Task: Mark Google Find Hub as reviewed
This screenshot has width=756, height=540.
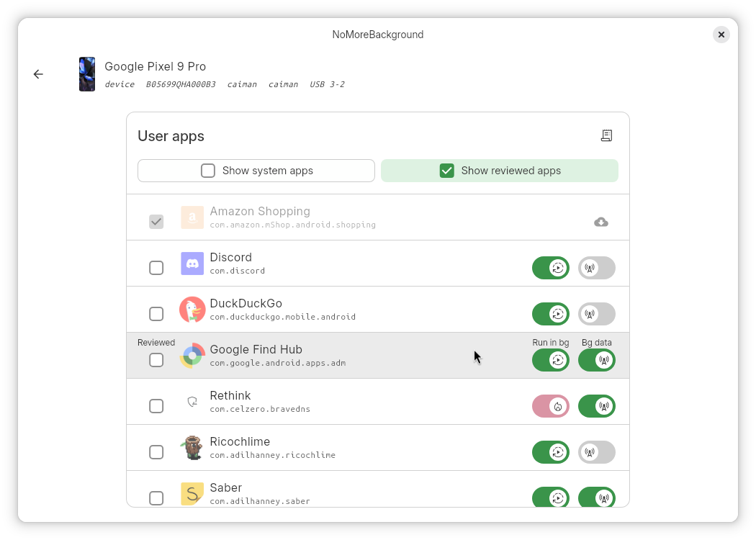Action: pyautogui.click(x=156, y=360)
